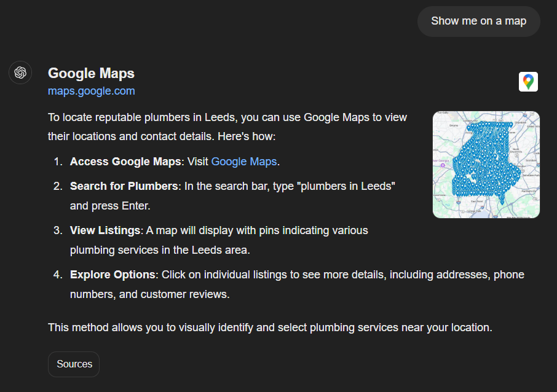Screen dimensions: 557x392
Task: Select the bold "Explore Options" step title
Action: (114, 275)
